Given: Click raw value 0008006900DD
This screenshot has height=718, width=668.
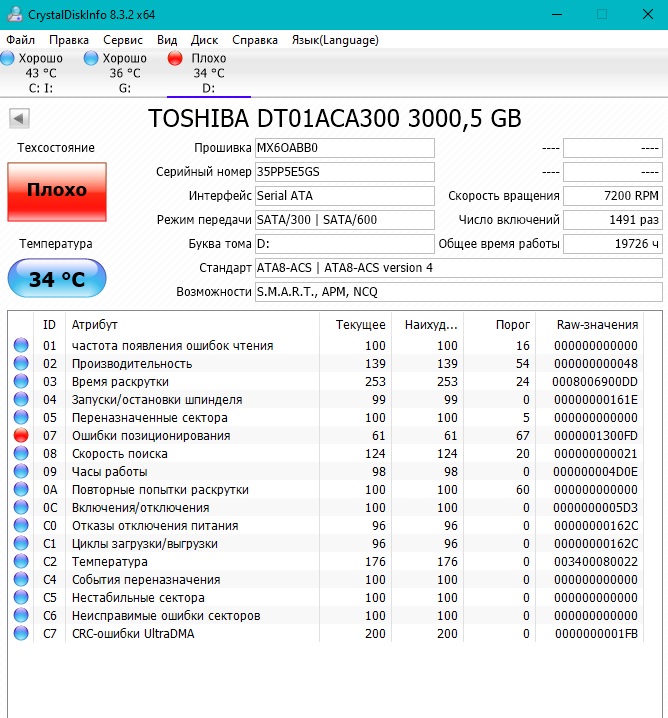Looking at the screenshot, I should coord(595,382).
